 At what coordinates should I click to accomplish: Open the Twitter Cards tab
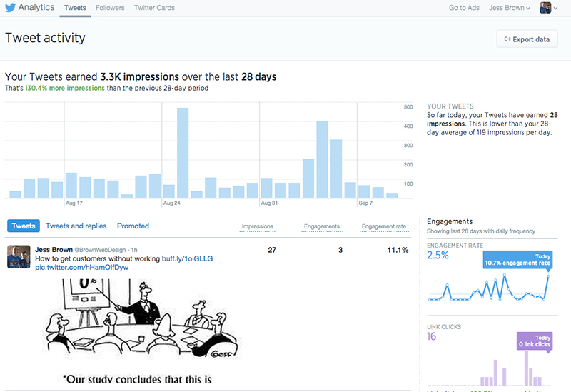[x=154, y=8]
